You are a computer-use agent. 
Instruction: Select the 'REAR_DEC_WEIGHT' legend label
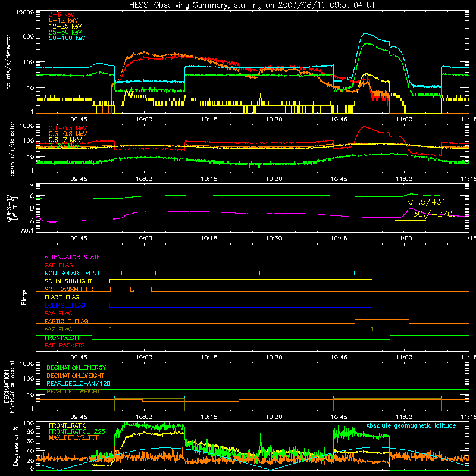coord(73,392)
